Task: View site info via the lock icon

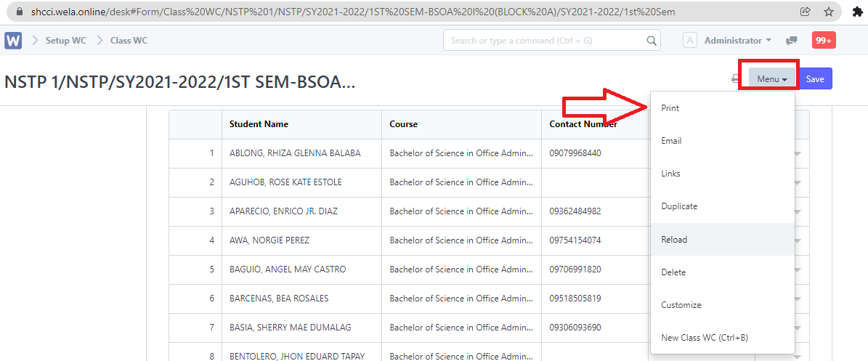Action: point(19,12)
